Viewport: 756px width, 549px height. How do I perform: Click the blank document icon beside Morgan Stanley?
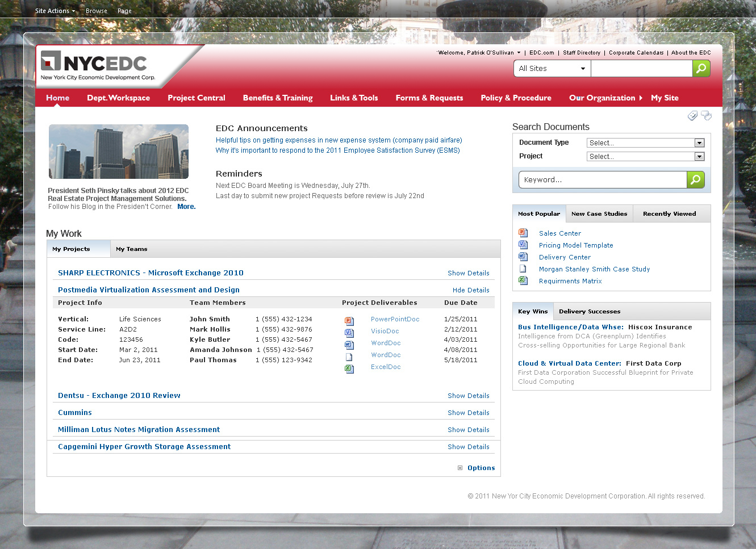click(523, 269)
